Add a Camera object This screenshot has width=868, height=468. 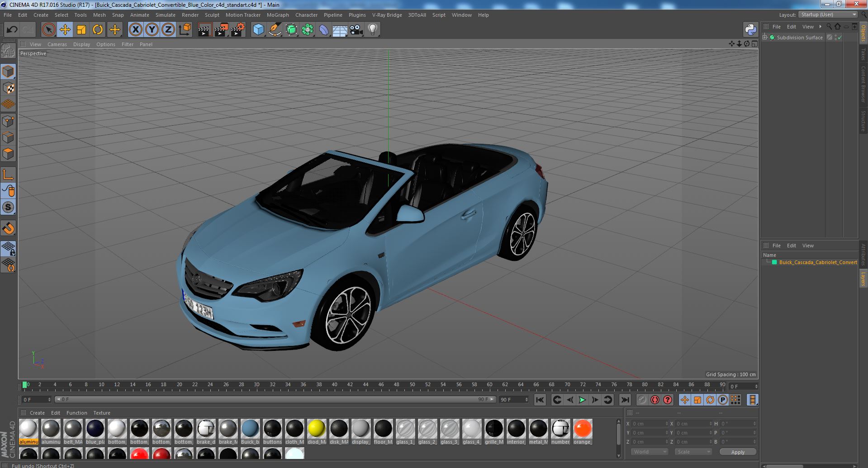tap(356, 30)
